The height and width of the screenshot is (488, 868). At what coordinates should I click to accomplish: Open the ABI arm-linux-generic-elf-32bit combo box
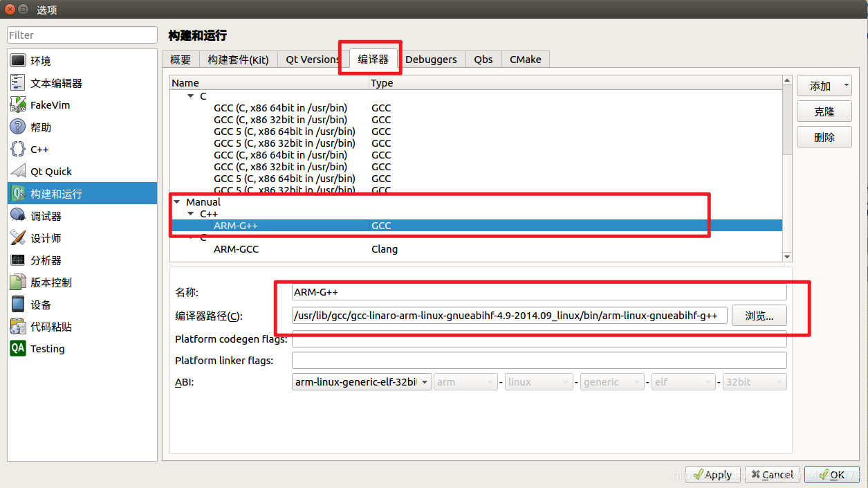(362, 382)
